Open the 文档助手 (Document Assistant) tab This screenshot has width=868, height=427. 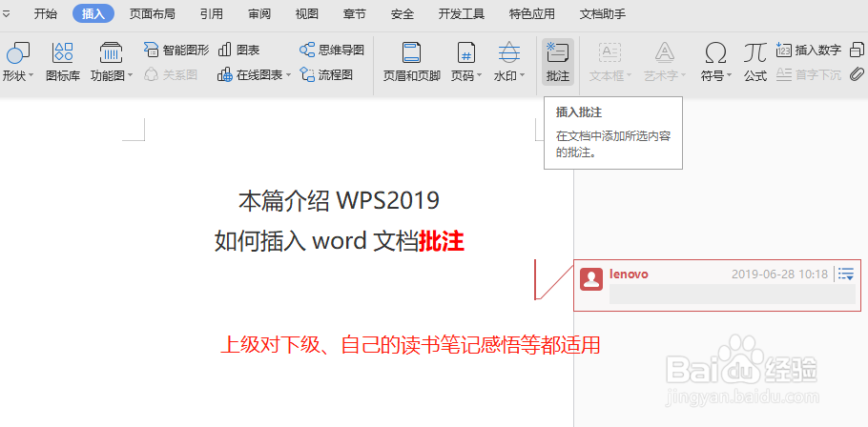coord(603,14)
